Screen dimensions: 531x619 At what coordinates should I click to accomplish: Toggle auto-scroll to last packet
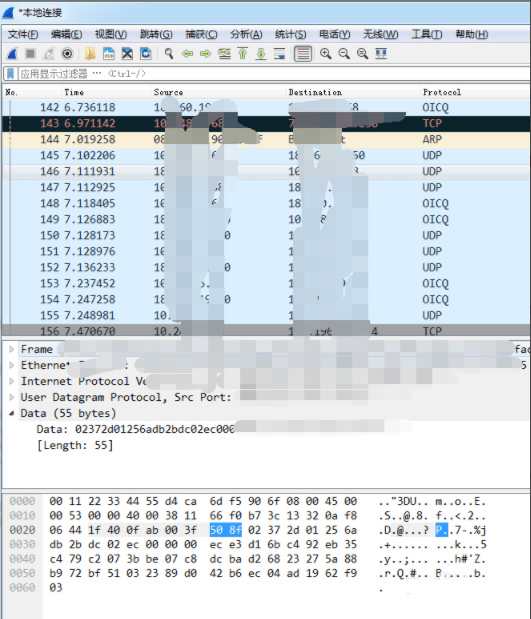(x=280, y=54)
